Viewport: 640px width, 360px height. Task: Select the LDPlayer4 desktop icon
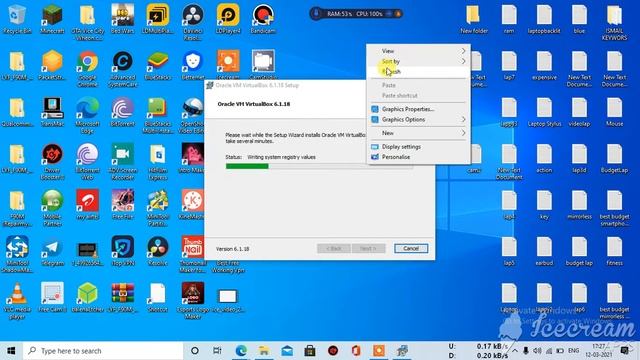click(x=228, y=19)
